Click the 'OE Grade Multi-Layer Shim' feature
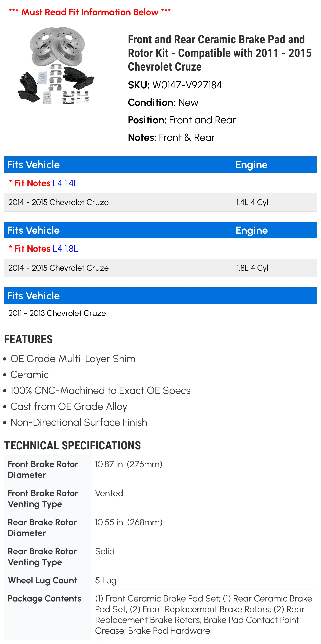 click(73, 359)
